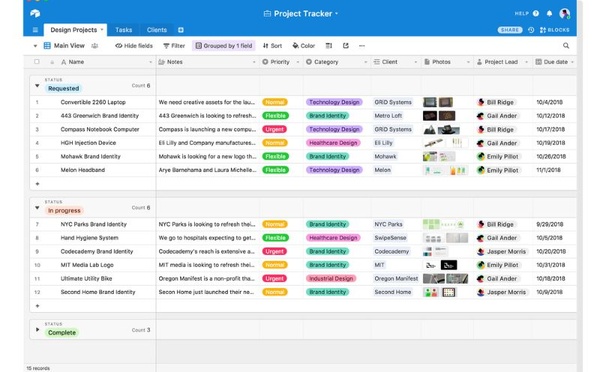Viewport: 600px width, 372px height.
Task: Click Industrial Design category tag
Action: (x=331, y=279)
